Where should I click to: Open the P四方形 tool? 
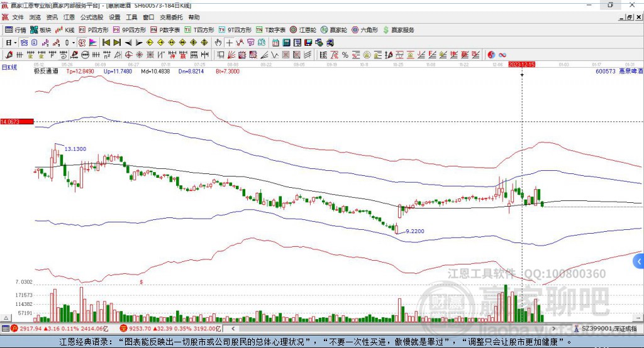point(94,30)
